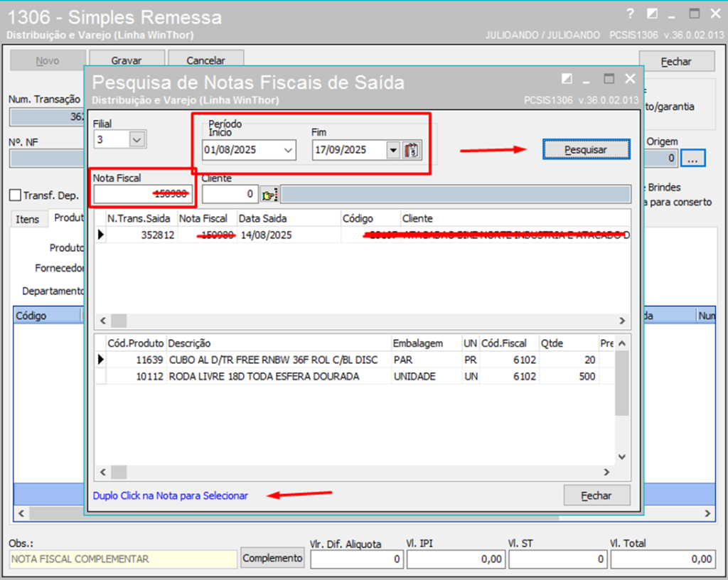Click the product grid scroll-up arrow

pos(622,343)
